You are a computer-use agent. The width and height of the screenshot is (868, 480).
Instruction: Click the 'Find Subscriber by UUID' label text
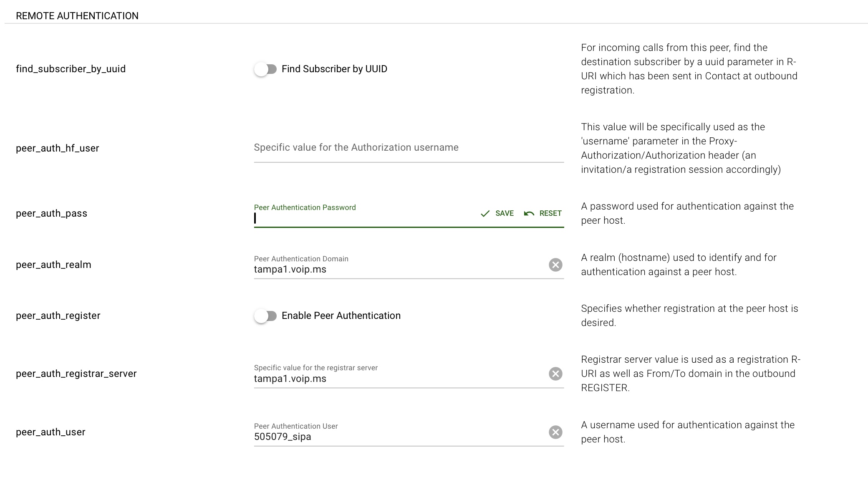(x=334, y=69)
